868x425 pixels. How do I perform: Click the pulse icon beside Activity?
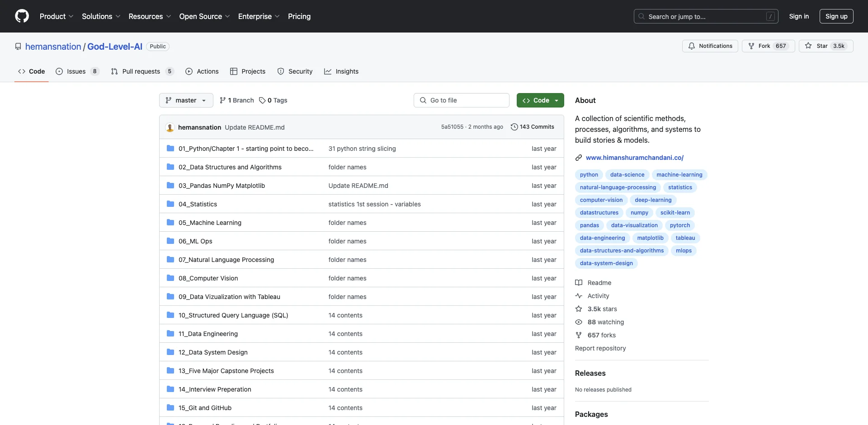point(579,296)
